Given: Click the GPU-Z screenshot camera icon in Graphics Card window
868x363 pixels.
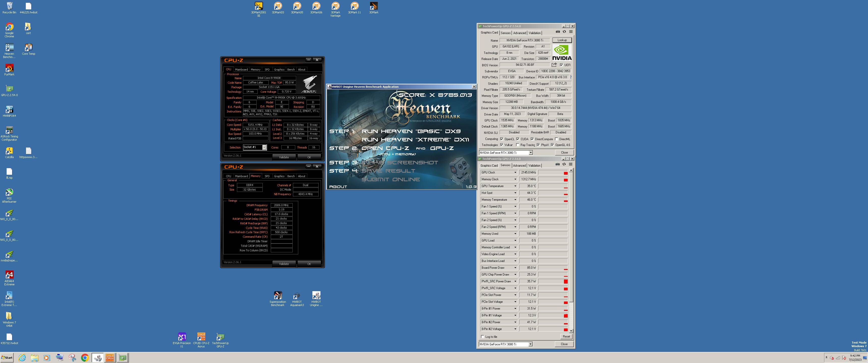Looking at the screenshot, I should [x=558, y=32].
